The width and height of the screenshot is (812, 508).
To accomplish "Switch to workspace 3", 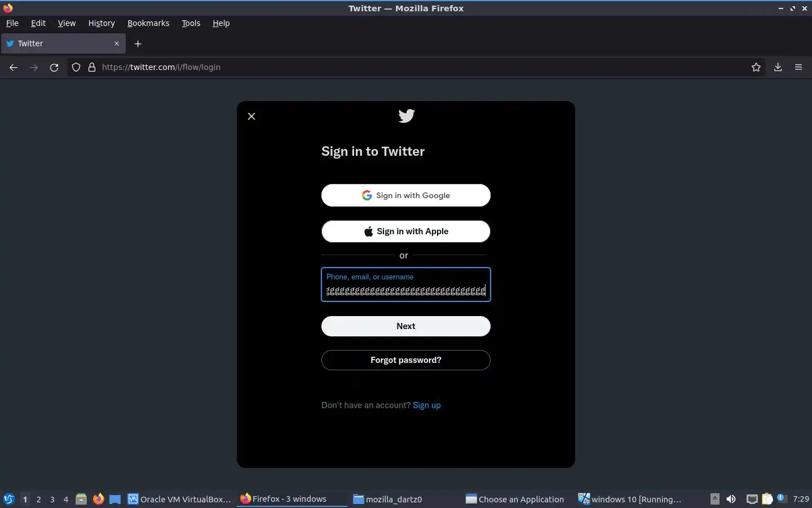I will coord(52,499).
